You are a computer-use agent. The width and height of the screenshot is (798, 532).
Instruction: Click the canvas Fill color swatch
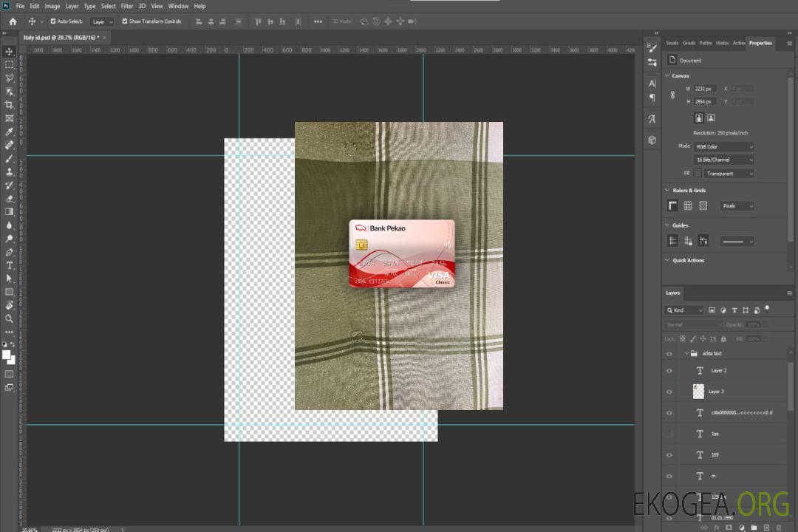[x=698, y=173]
